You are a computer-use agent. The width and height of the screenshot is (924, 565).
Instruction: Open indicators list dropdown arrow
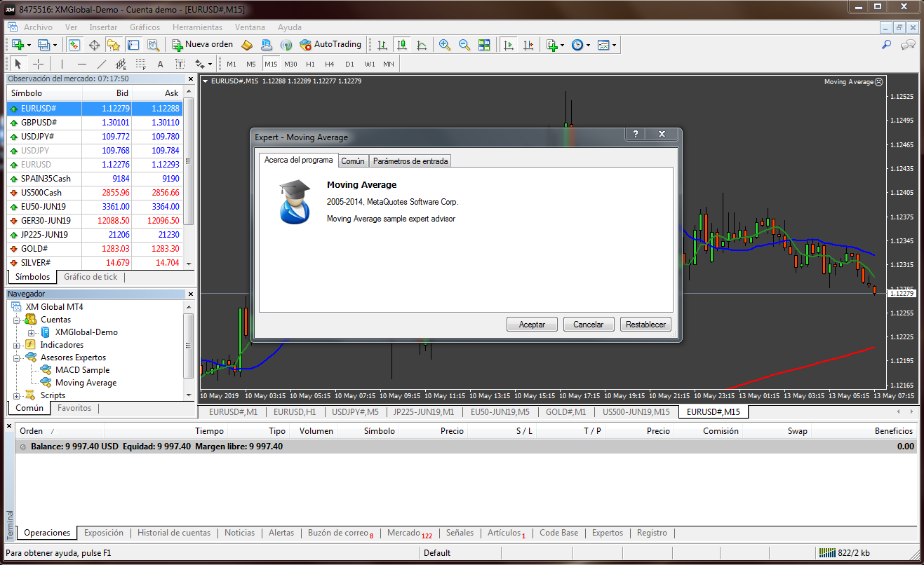click(562, 45)
